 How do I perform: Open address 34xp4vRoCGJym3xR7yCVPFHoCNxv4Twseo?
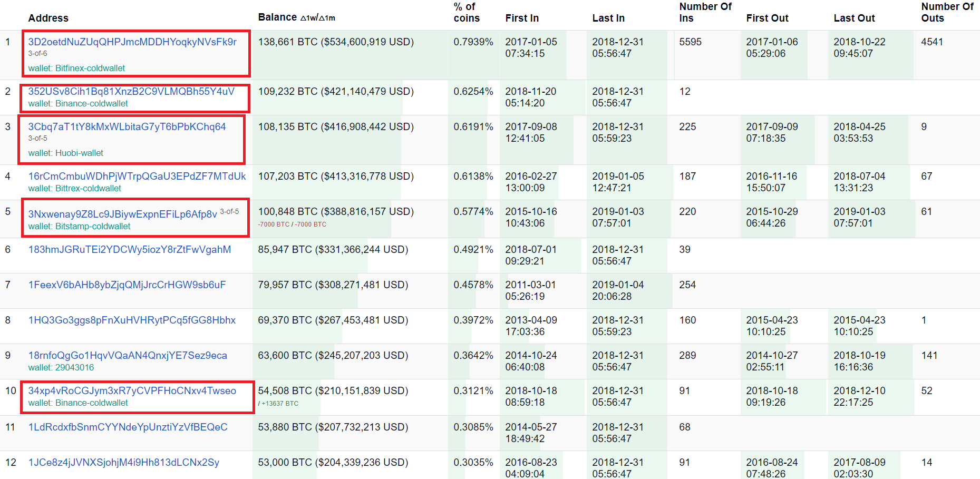pos(132,390)
